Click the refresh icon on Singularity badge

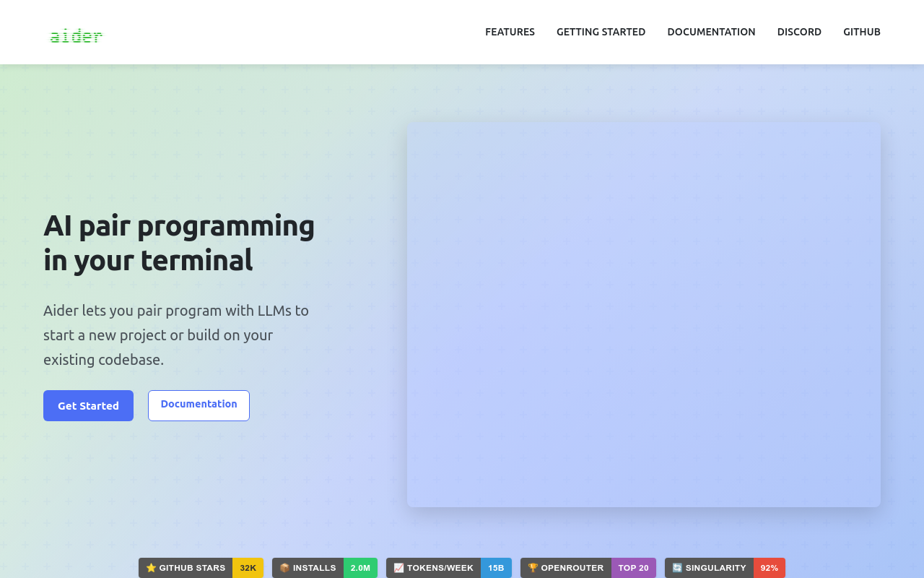pyautogui.click(x=677, y=568)
